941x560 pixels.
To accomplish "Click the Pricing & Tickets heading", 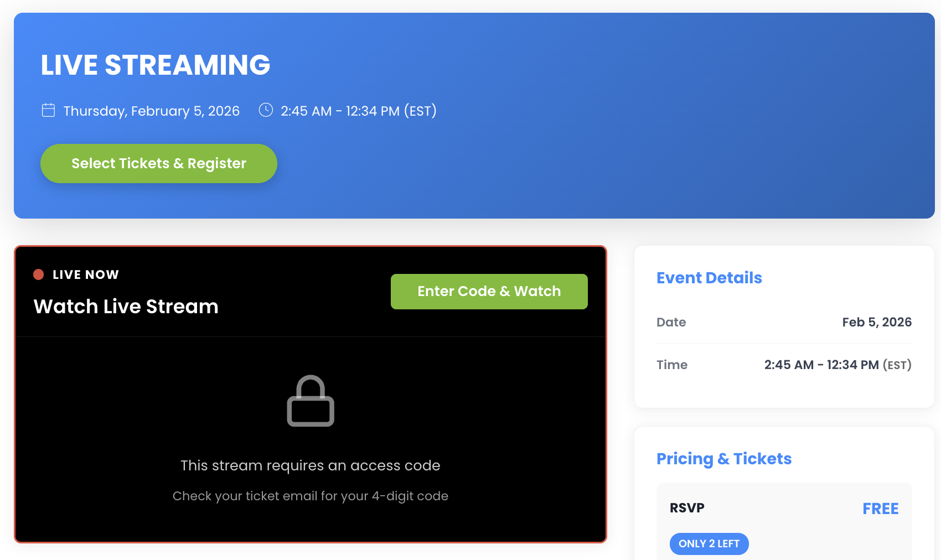I will pos(723,459).
